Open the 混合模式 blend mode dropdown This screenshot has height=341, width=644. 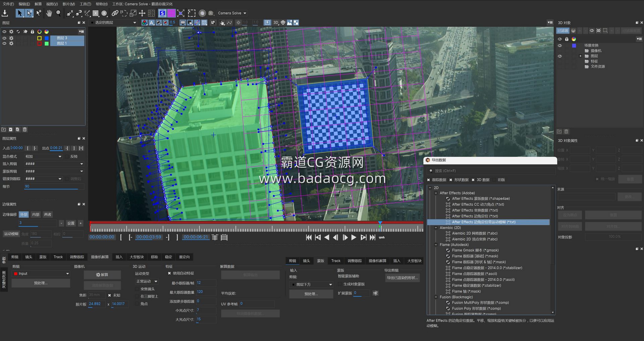click(43, 156)
